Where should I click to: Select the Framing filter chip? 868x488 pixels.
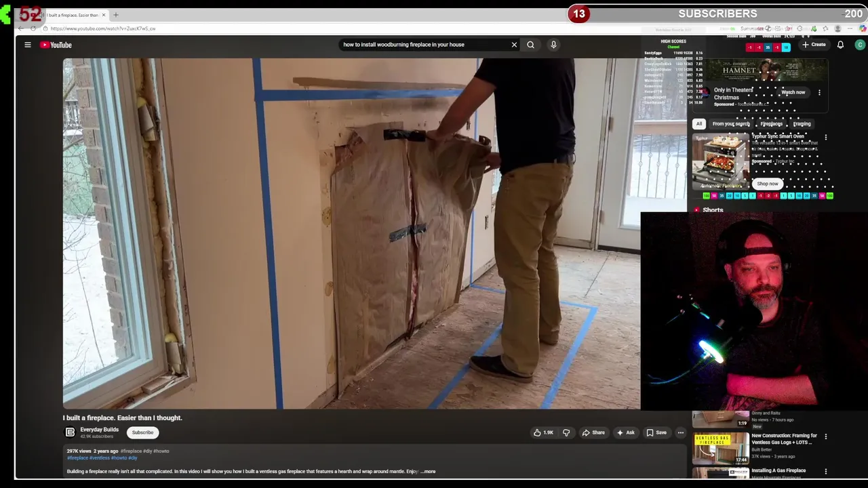tap(802, 124)
